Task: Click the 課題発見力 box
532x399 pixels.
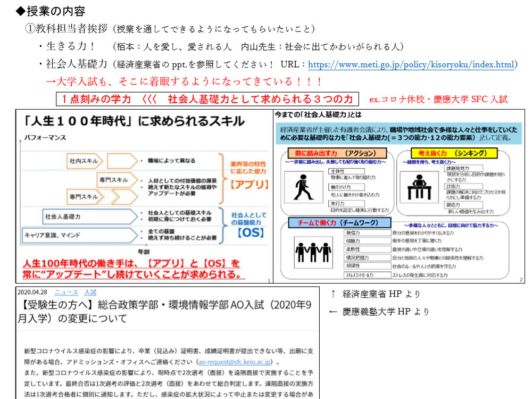Action: [463, 168]
